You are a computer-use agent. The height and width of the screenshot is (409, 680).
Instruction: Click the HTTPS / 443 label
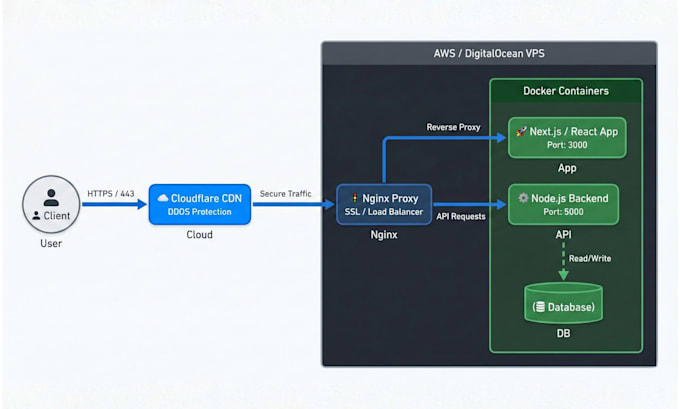[x=111, y=193]
